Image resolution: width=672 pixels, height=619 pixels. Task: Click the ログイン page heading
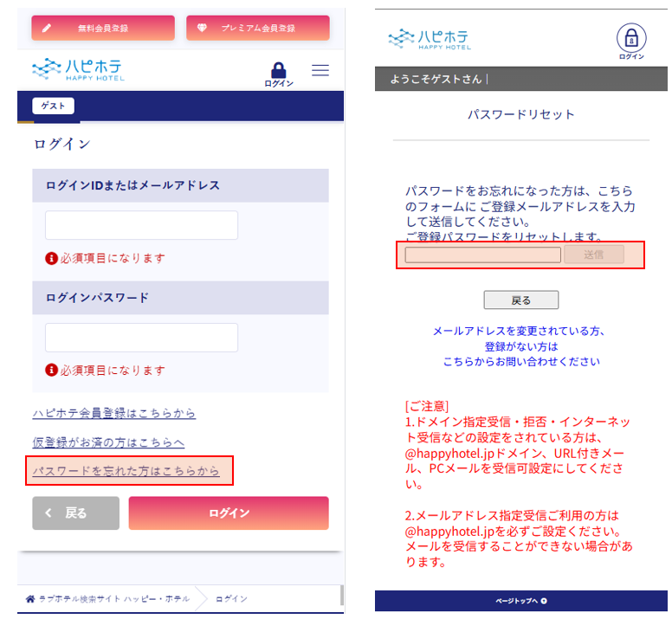tap(62, 144)
